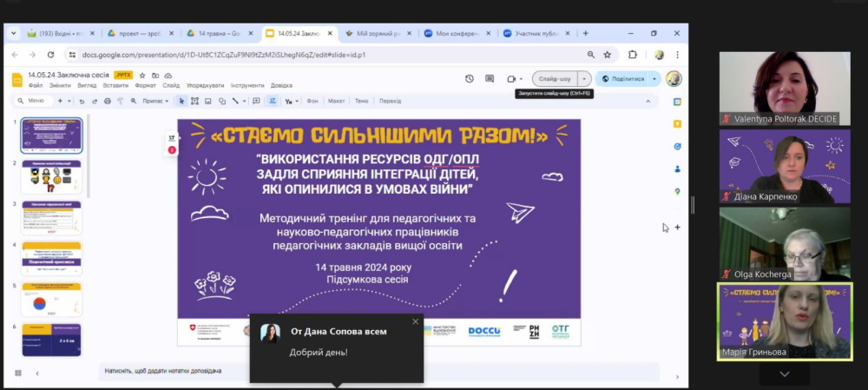Open the Вставити menu
Screen dimensions: 868x390
click(x=115, y=85)
